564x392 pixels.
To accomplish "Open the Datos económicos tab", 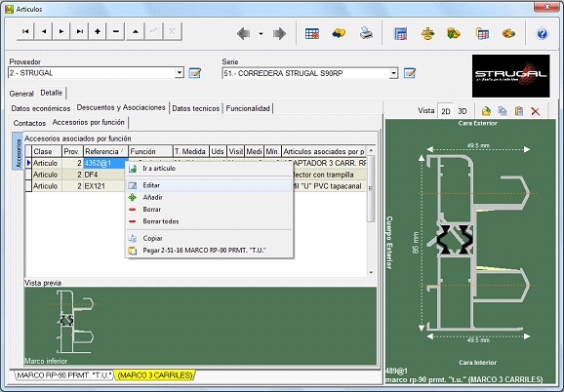I will 41,108.
